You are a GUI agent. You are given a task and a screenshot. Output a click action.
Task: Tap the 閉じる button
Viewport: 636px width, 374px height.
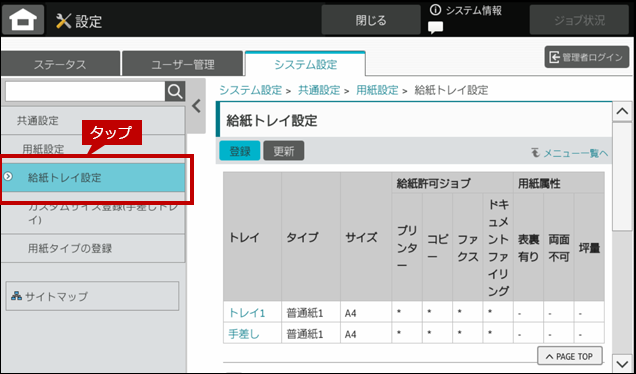pos(371,20)
